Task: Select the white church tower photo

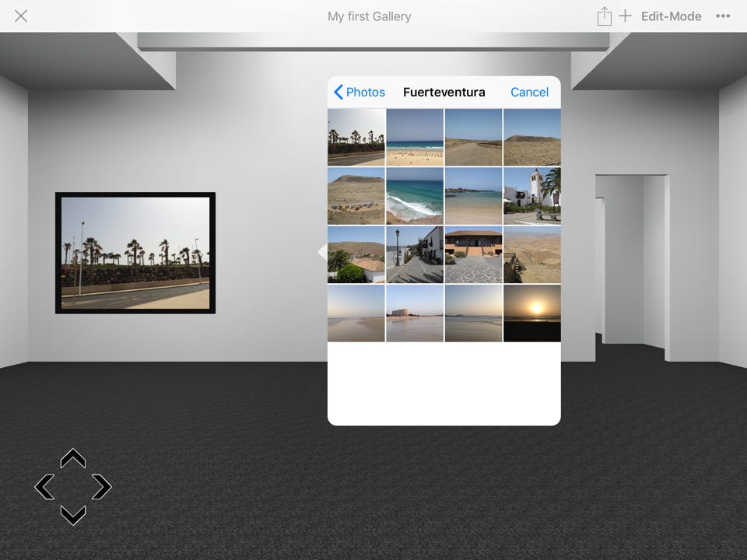Action: click(x=531, y=195)
